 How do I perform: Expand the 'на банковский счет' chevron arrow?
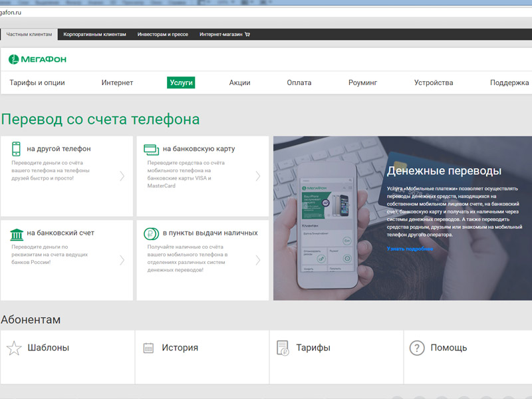(x=122, y=260)
